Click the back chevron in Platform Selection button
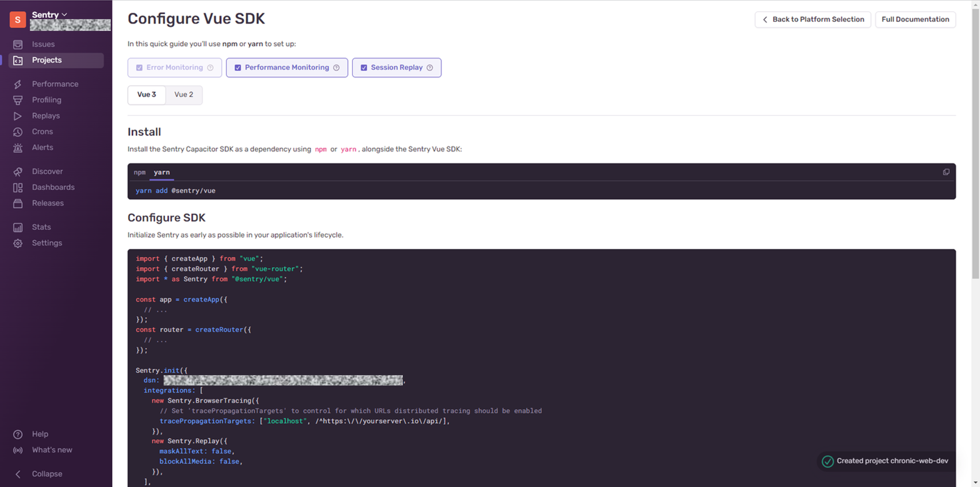 [765, 20]
